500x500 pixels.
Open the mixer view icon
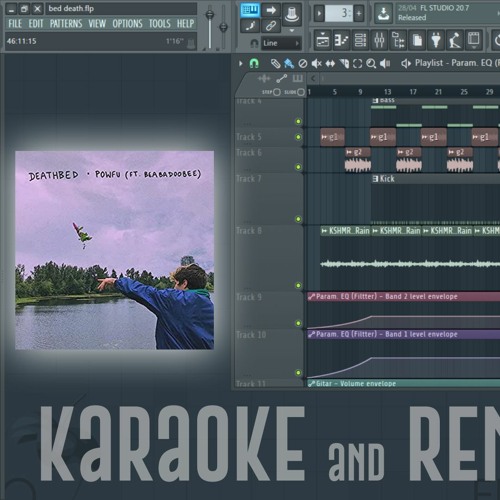(x=379, y=40)
